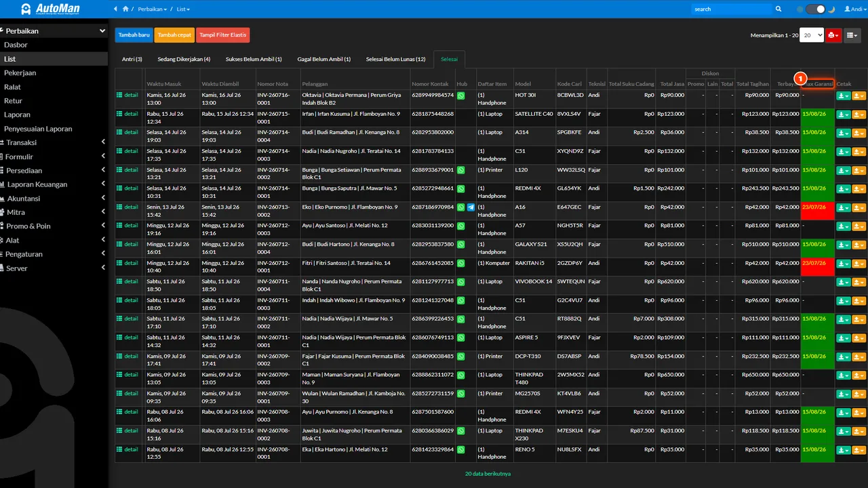
Task: Click green download icon for INV-260715-0001
Action: point(843,115)
